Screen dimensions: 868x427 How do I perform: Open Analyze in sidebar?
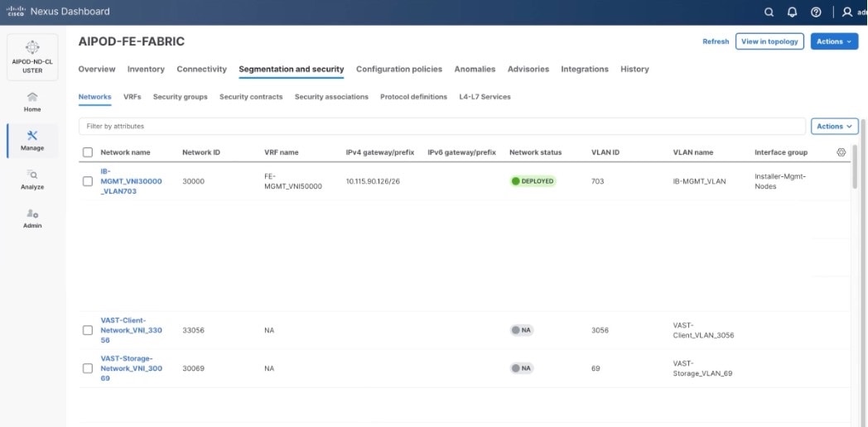pyautogui.click(x=32, y=180)
